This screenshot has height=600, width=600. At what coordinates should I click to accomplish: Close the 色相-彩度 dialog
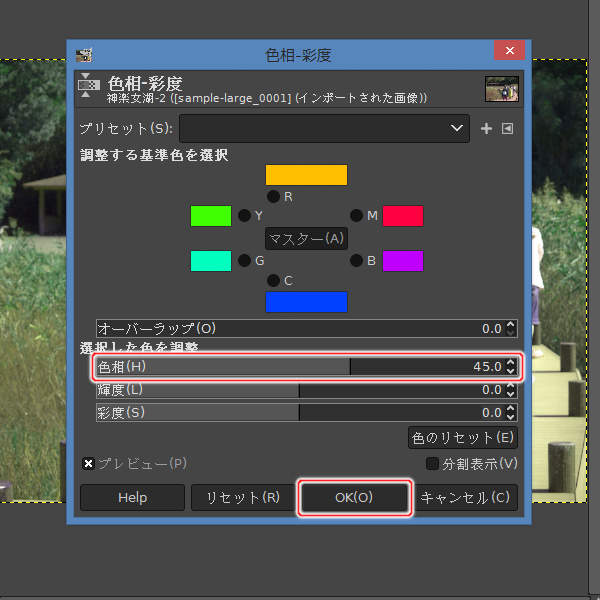[509, 51]
